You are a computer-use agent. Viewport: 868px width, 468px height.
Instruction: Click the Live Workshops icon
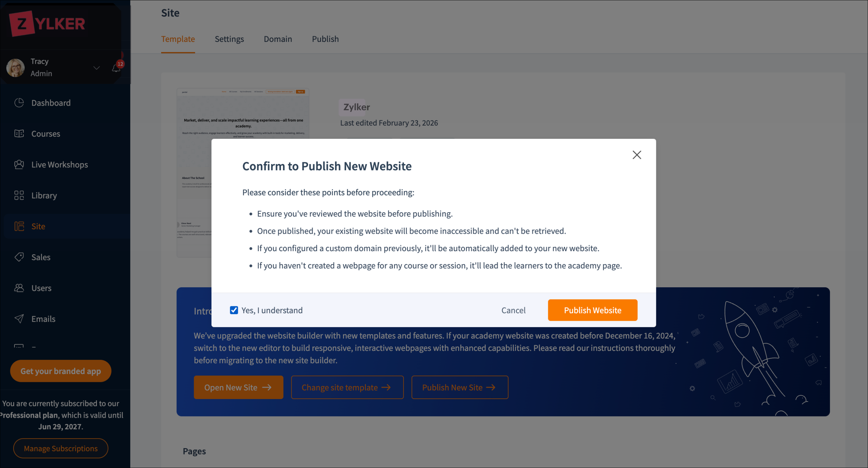tap(19, 164)
